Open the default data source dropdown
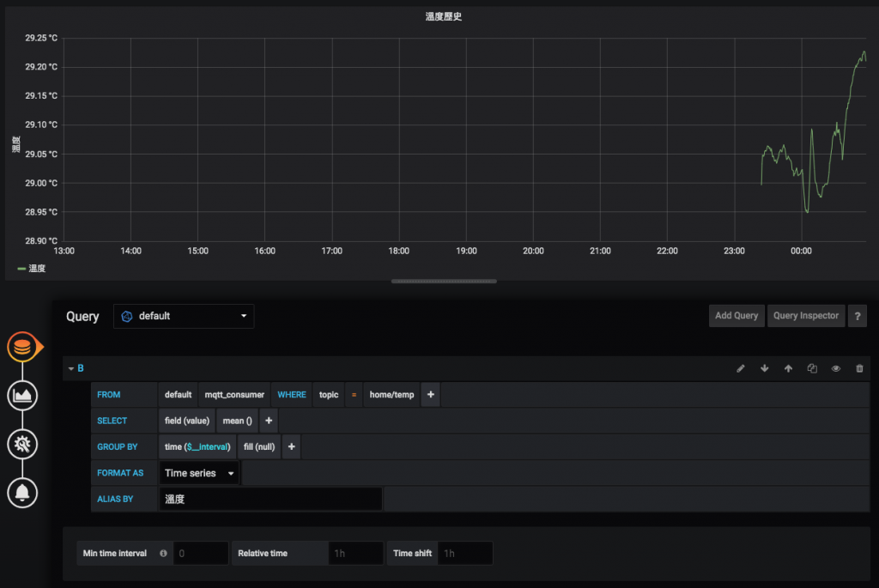 click(184, 316)
